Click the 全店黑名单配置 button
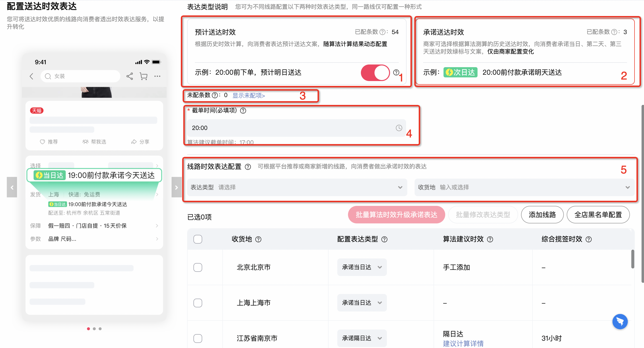Screen dimensions: 644x348 598,215
